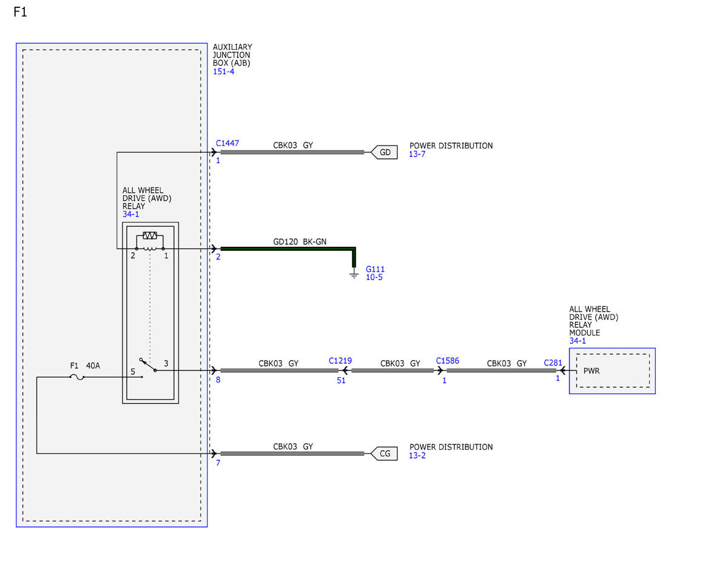Image resolution: width=728 pixels, height=562 pixels.
Task: Click the GD120 BK-GN wire label
Action: pyautogui.click(x=300, y=241)
